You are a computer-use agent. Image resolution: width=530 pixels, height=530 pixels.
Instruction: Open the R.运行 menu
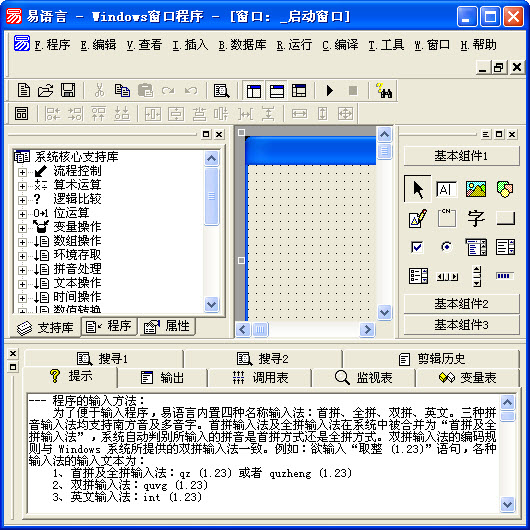[294, 45]
